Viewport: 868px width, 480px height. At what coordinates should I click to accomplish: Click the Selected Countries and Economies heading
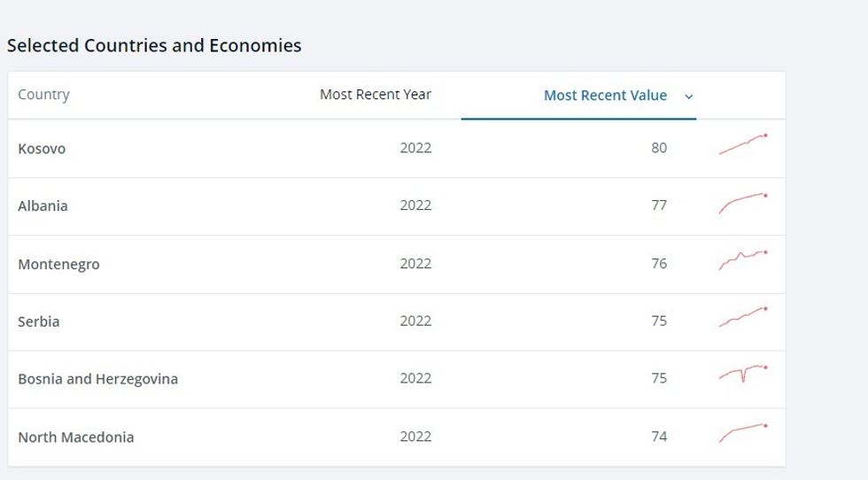coord(154,46)
